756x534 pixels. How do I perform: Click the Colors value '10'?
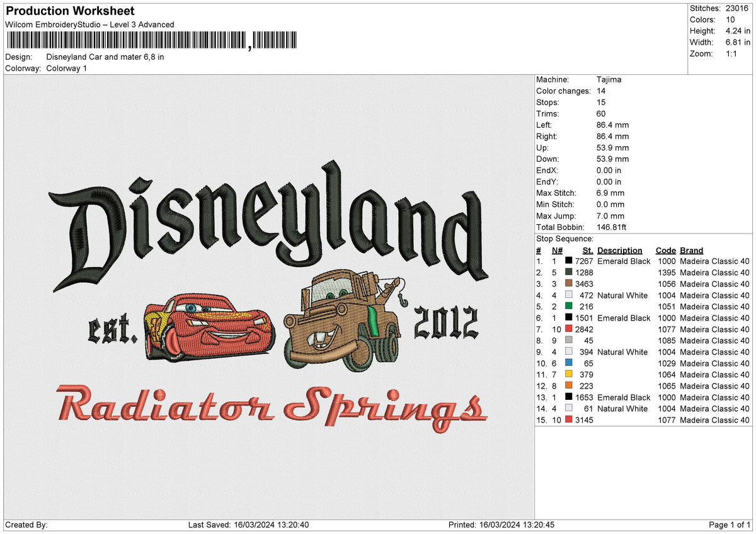coord(730,20)
